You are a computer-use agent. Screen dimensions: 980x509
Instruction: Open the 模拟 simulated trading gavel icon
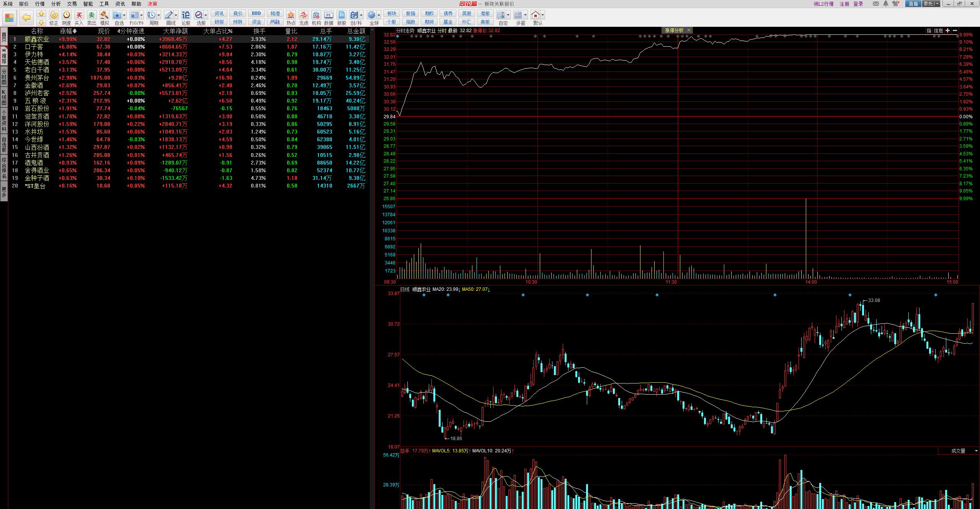click(x=105, y=15)
